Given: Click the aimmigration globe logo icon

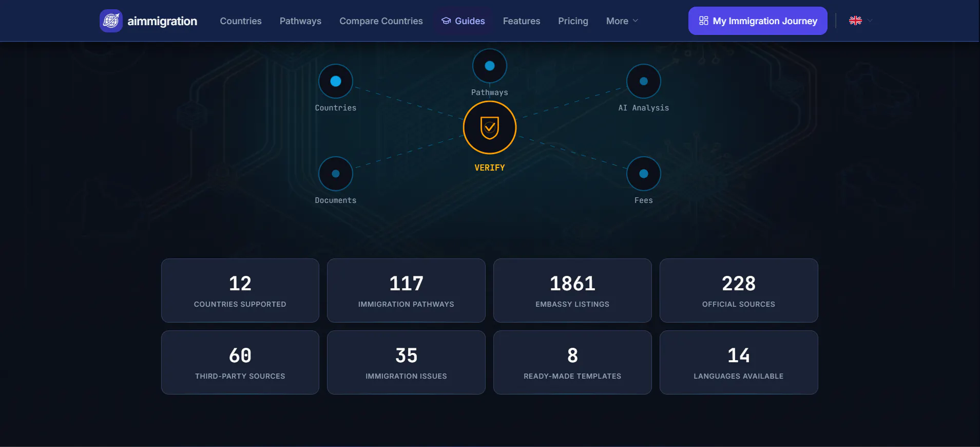Looking at the screenshot, I should coord(111,21).
